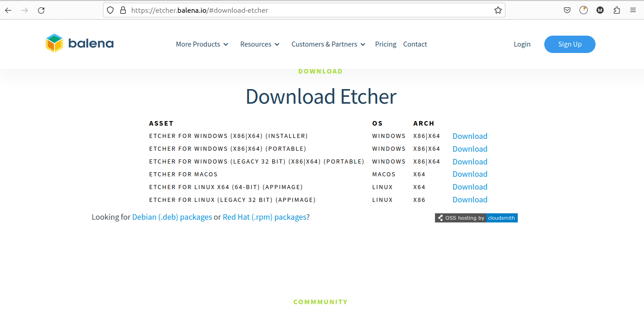
Task: Click the ASSET column header
Action: [161, 123]
